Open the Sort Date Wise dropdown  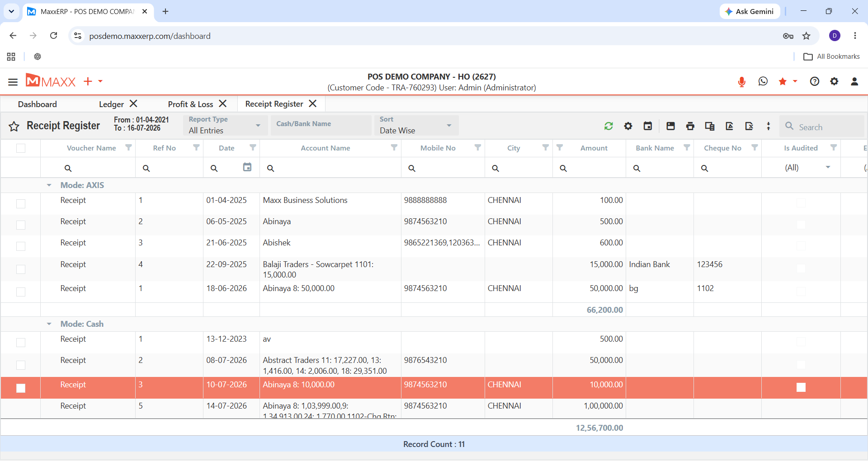[416, 125]
